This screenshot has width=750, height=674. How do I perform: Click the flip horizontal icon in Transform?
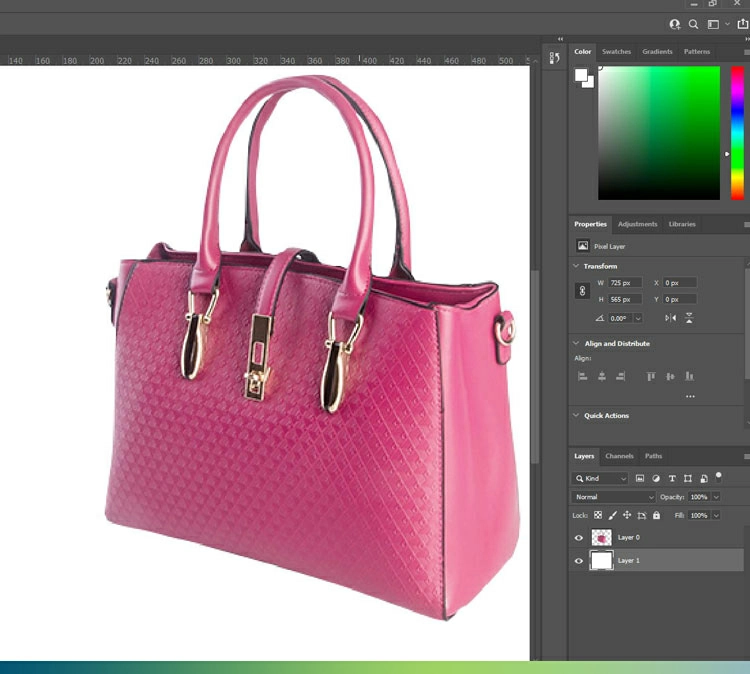point(670,318)
